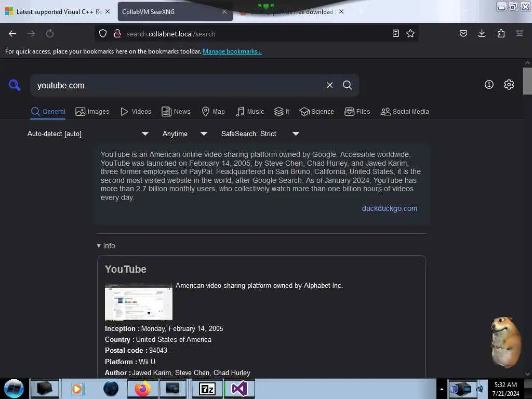Open Firefox from the taskbar
The width and height of the screenshot is (532, 399).
click(x=143, y=389)
